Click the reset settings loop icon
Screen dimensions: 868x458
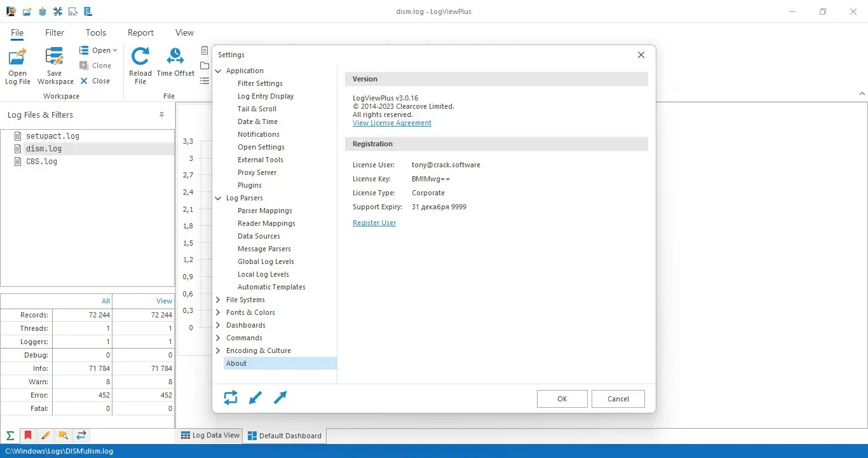pos(231,398)
